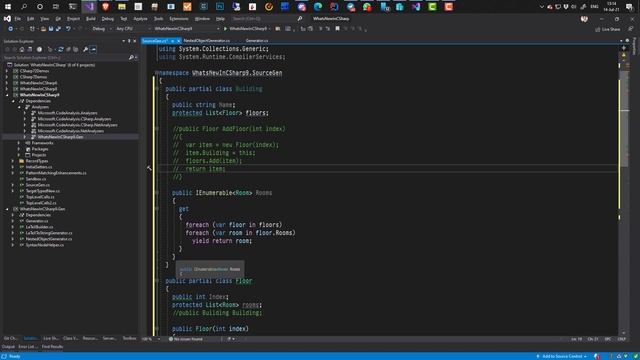Click the Live Share button
The image size is (640, 360).
(x=608, y=29)
